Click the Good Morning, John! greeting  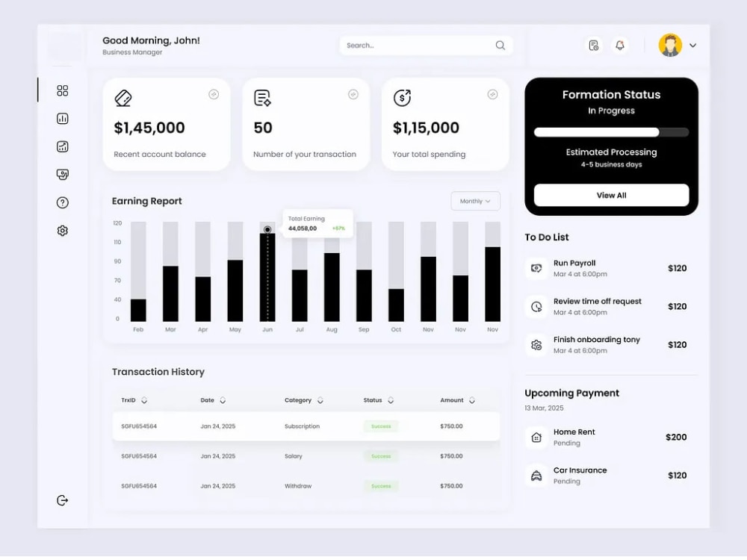(x=151, y=40)
